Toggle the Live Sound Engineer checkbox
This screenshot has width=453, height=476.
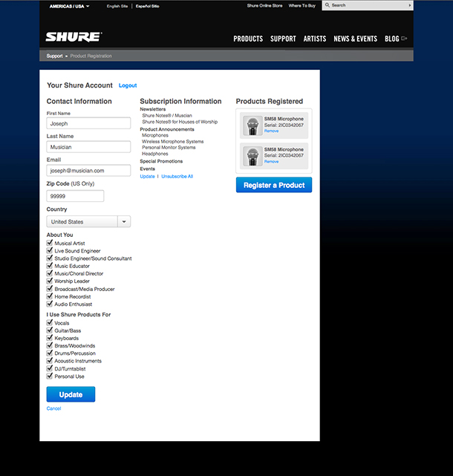click(50, 250)
